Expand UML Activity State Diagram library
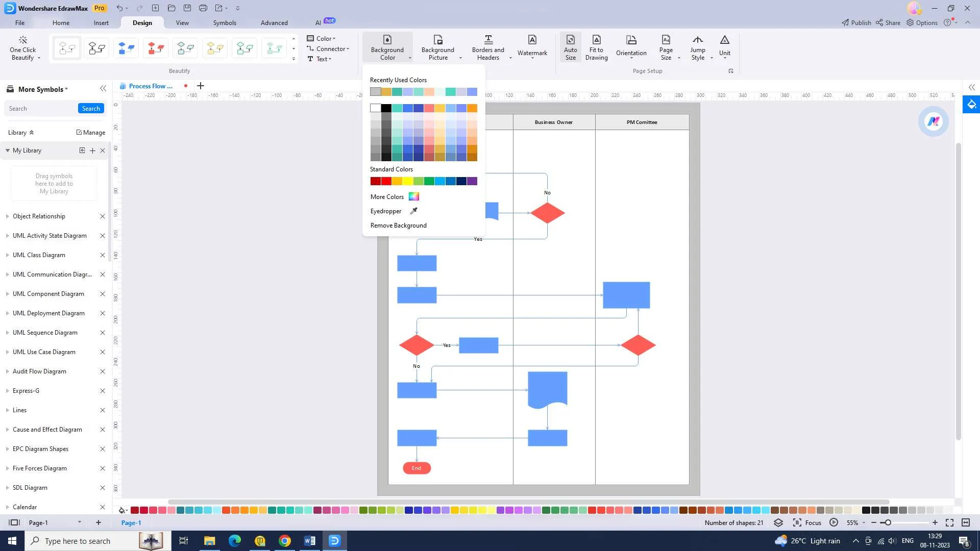Image resolution: width=980 pixels, height=551 pixels. coord(7,236)
